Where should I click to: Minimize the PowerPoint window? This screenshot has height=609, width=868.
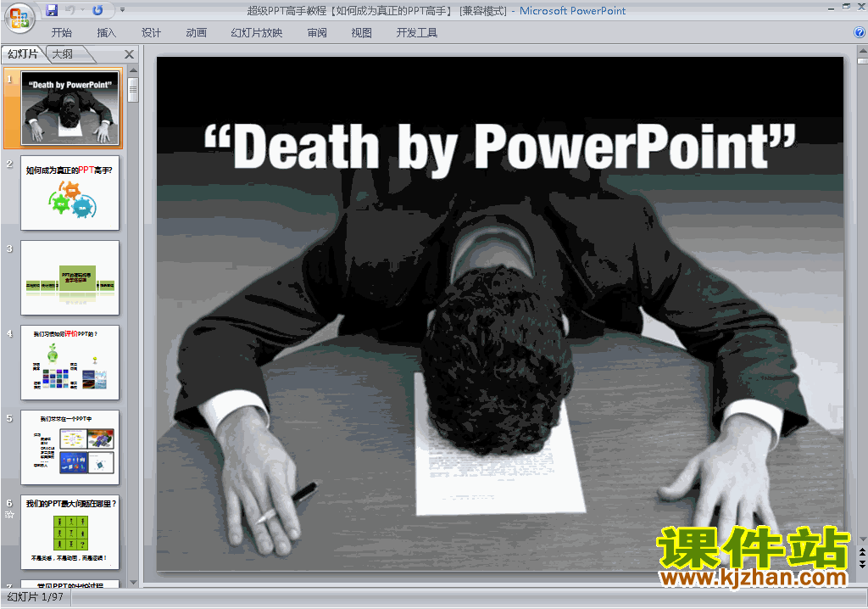point(831,8)
